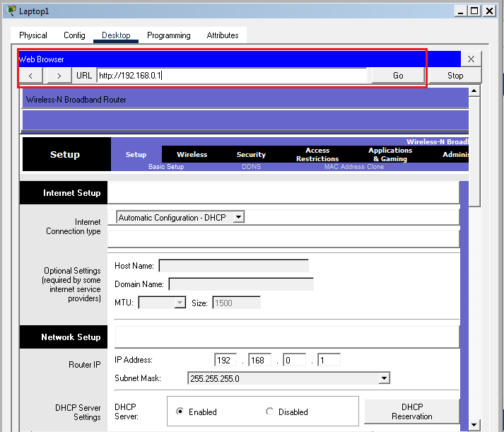The width and height of the screenshot is (504, 432).
Task: Click the browser forward arrow button
Action: (59, 76)
